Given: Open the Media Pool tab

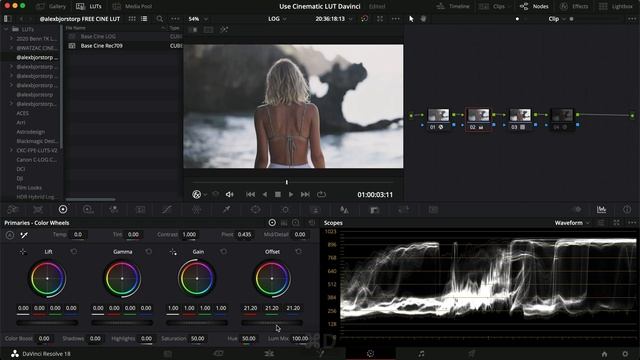Looking at the screenshot, I should [132, 6].
